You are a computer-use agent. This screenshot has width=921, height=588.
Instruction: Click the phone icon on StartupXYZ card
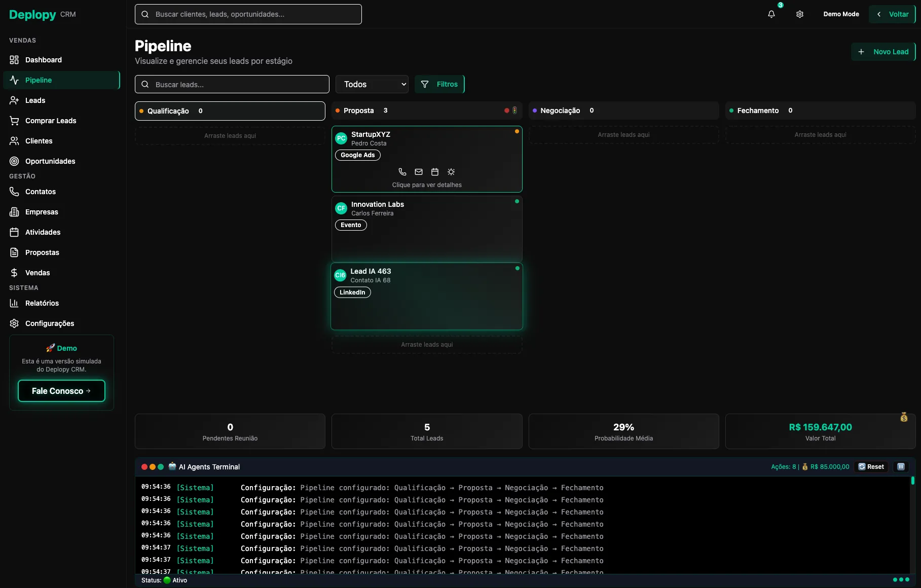point(402,172)
